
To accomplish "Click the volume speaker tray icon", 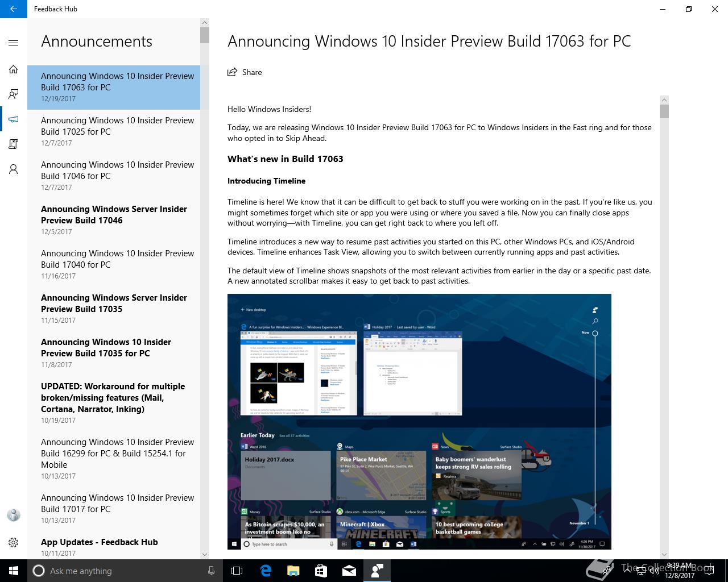I will tap(655, 571).
